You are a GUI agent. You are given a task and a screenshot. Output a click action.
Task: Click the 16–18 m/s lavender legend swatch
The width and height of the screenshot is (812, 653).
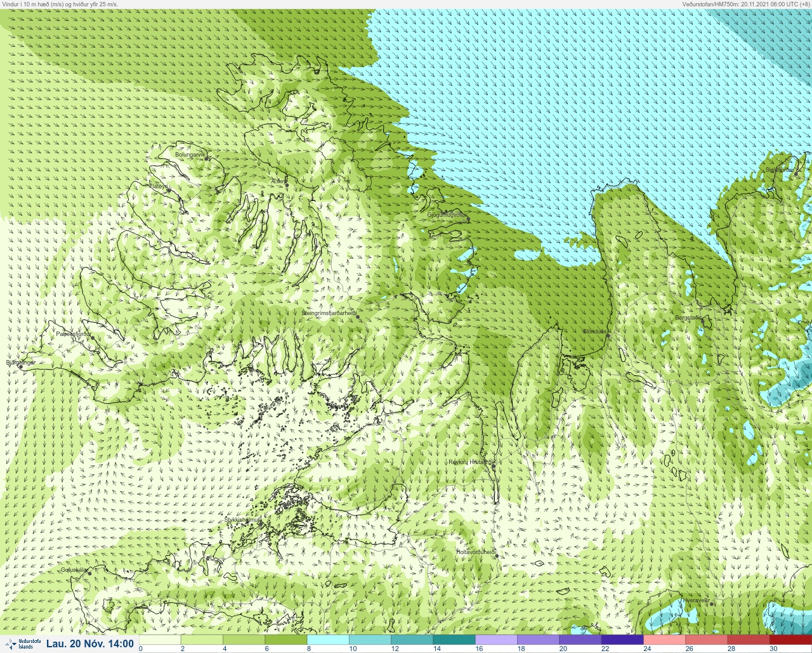[x=496, y=640]
